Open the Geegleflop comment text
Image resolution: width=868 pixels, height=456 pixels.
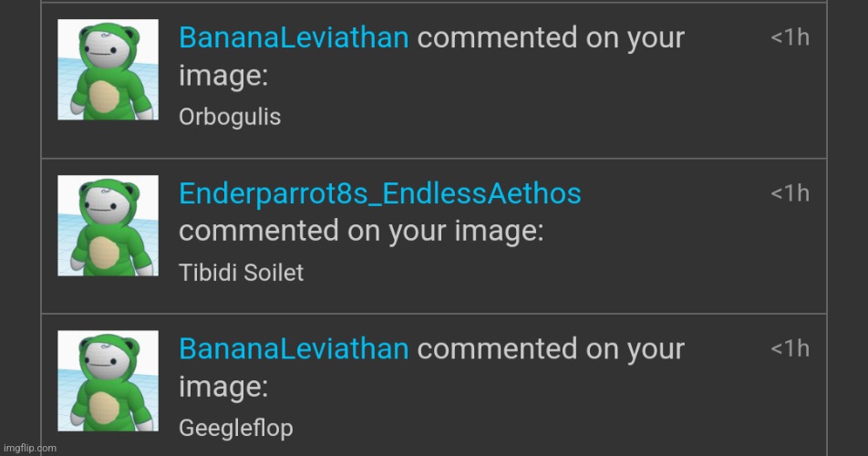[236, 429]
